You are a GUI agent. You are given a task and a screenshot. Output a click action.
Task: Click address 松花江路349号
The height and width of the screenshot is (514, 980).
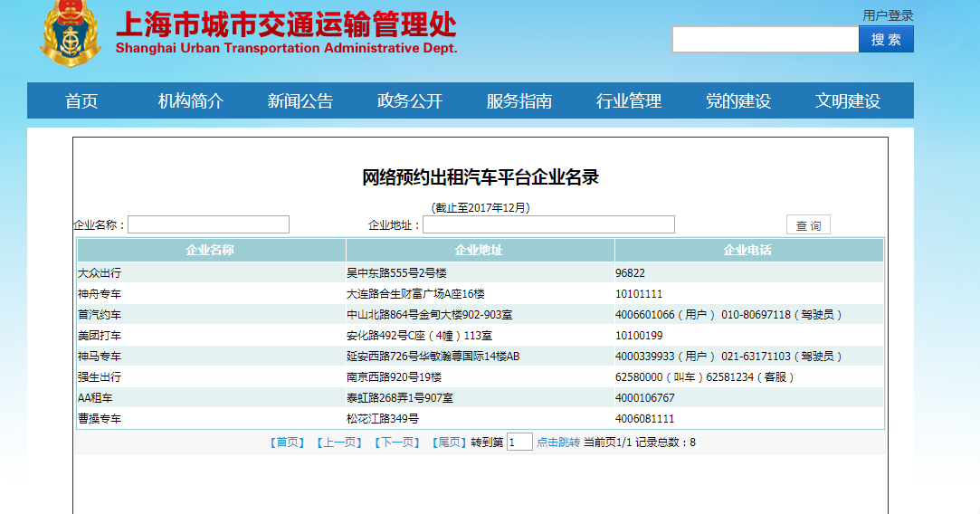(383, 419)
